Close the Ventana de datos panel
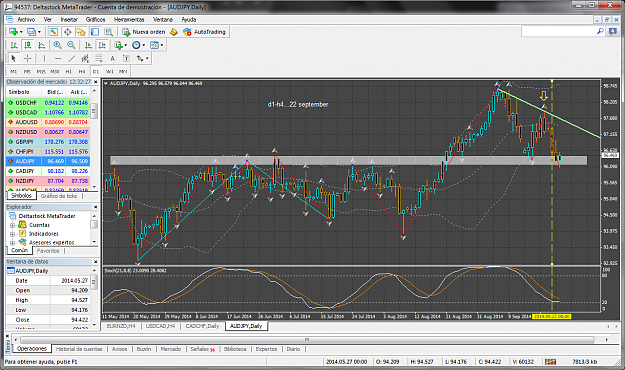Viewport: 625px width, 370px height. tap(95, 262)
